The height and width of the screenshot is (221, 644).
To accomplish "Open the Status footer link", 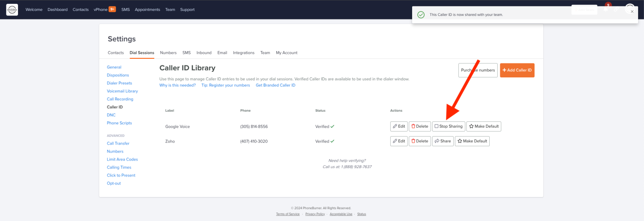I will [361, 214].
